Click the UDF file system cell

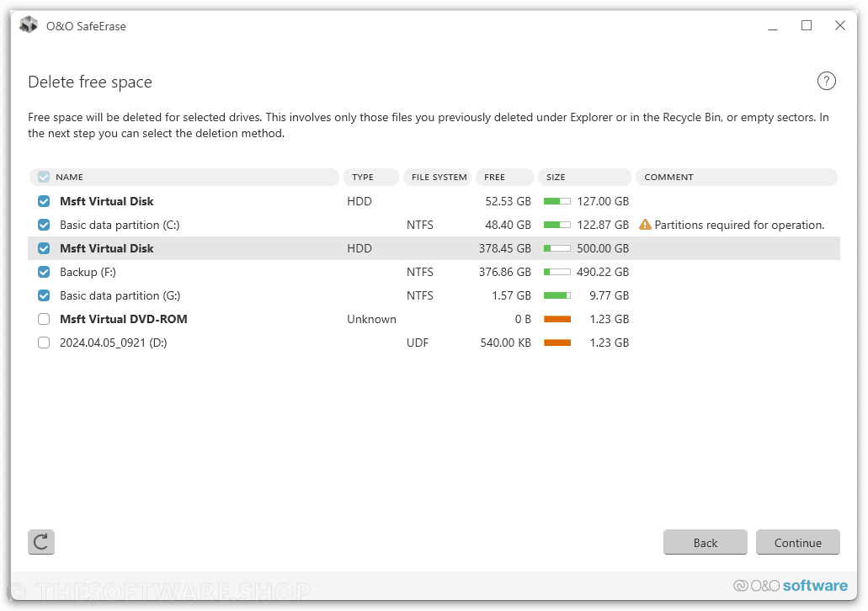tap(418, 343)
